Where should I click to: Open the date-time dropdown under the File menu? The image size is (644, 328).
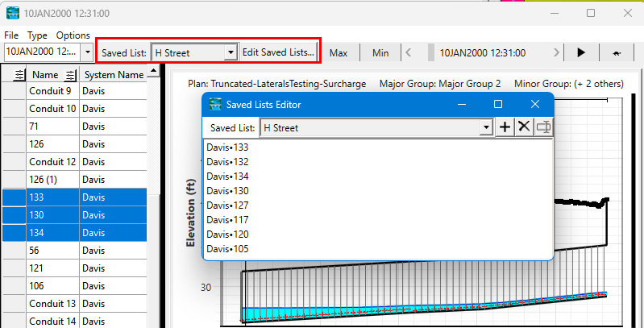[87, 52]
